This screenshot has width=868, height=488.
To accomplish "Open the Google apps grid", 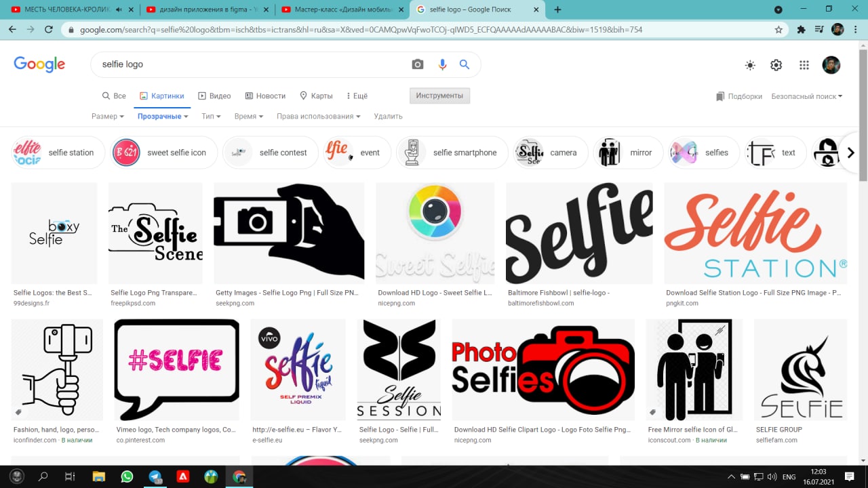I will point(804,65).
